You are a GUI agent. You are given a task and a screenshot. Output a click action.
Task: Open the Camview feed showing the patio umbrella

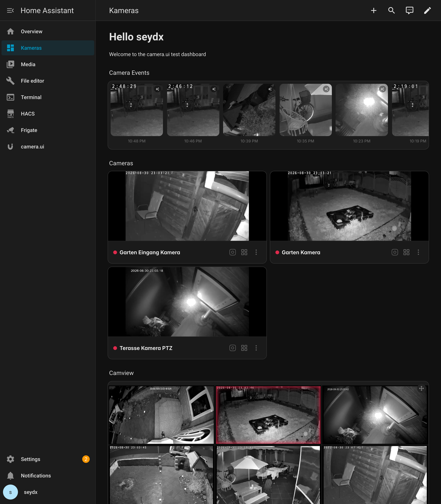(x=268, y=475)
